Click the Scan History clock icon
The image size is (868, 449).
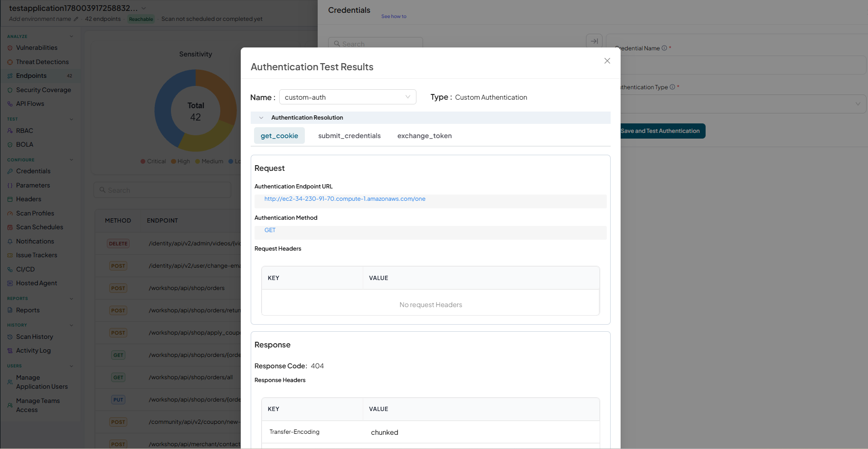tap(10, 337)
